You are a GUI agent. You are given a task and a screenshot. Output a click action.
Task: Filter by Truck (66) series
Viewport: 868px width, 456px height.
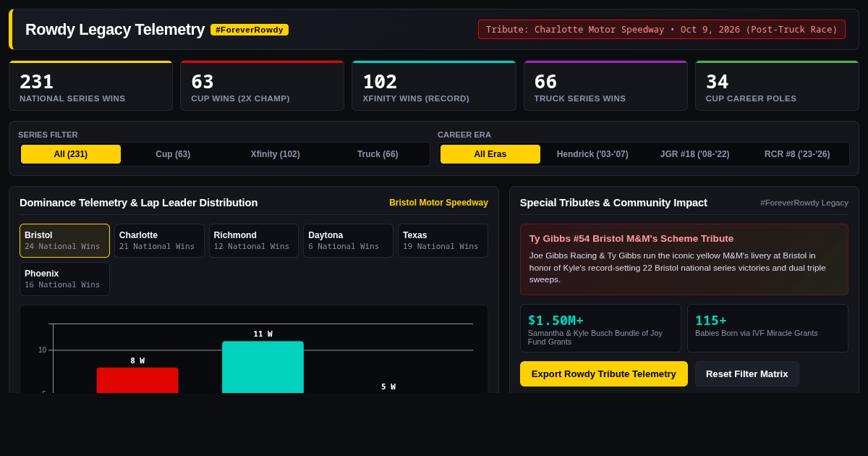tap(378, 154)
